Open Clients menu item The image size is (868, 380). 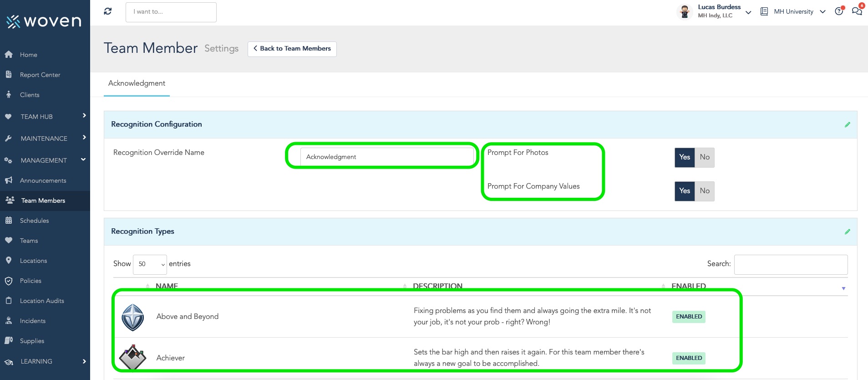coord(30,95)
